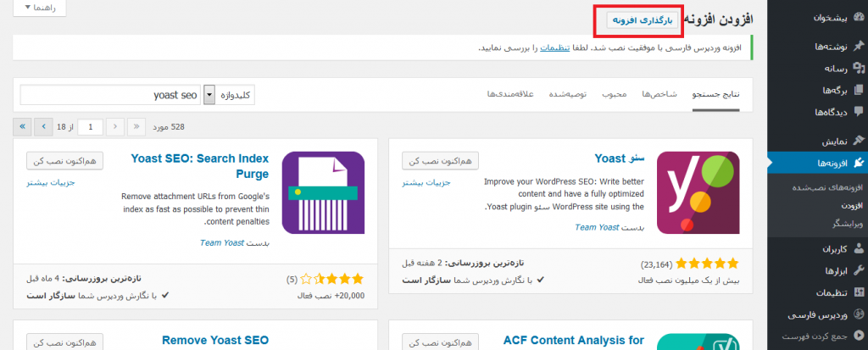Screen dimensions: 868x350
Task: Click the yoast seo search field
Action: click(111, 95)
